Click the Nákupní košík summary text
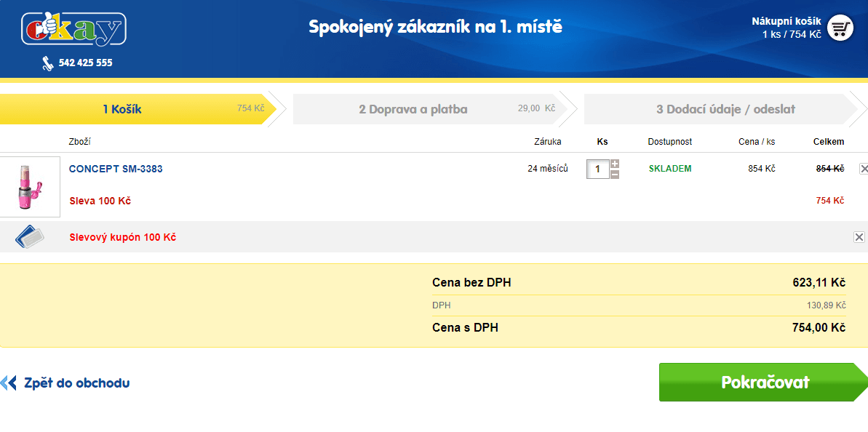This screenshot has height=432, width=868. pyautogui.click(x=786, y=28)
